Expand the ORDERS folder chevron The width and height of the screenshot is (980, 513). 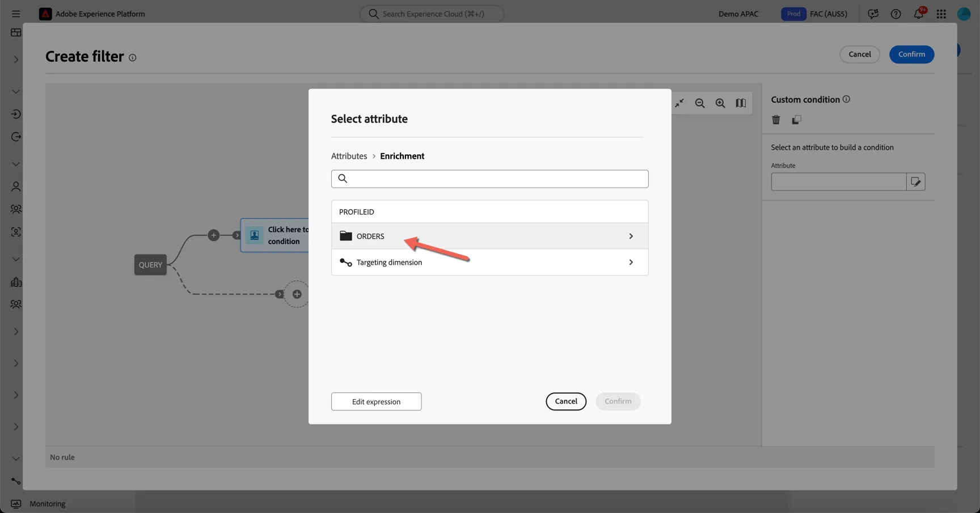click(x=631, y=236)
